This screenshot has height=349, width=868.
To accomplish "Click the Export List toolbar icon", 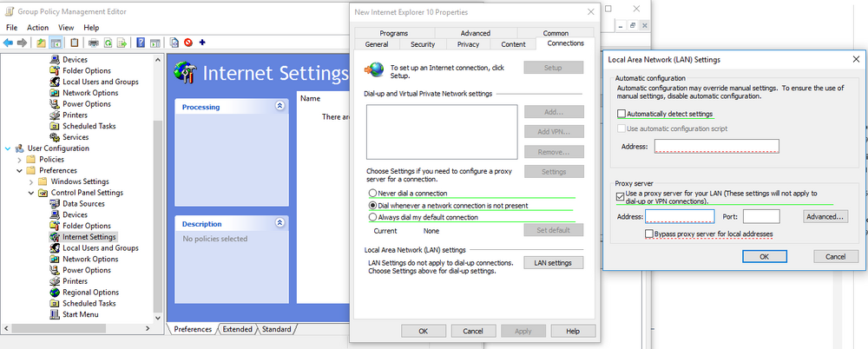I will point(122,43).
